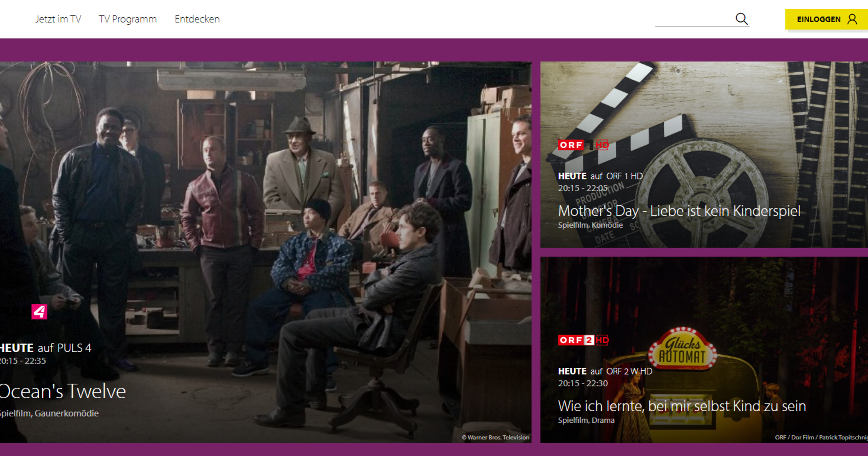Open Wie ich lernte, bei mir selbst Kind zu sein
868x456 pixels.
coord(682,406)
